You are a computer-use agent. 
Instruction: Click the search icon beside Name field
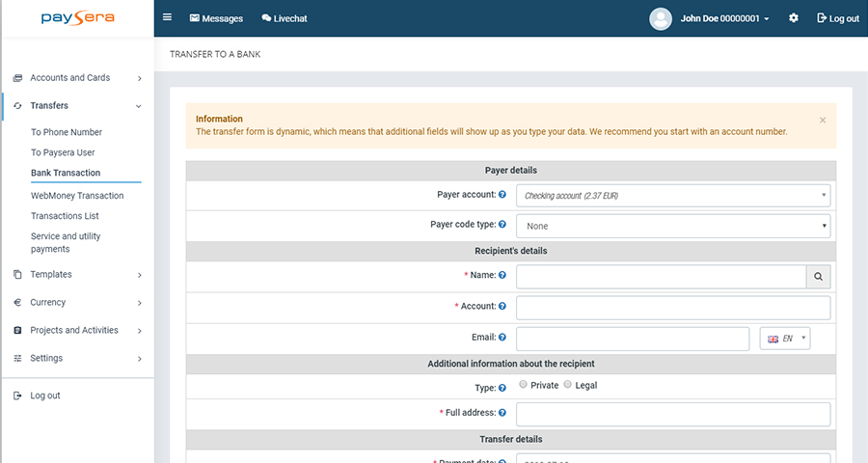tap(818, 277)
